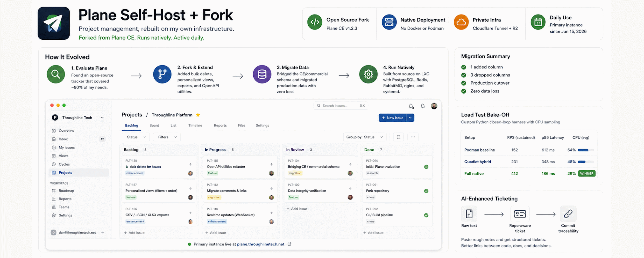The image size is (644, 258).
Task: Toggle the done checkmark on Fork repository
Action: click(426, 191)
